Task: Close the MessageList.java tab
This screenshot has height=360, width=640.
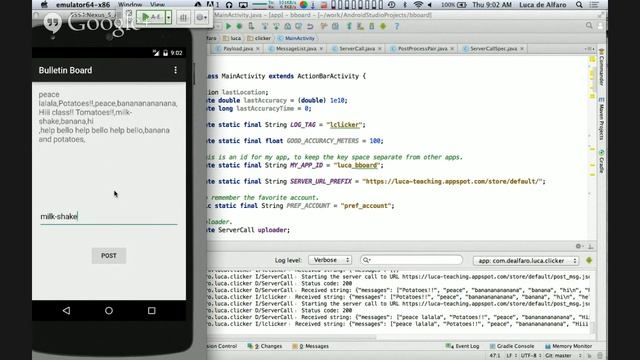Action: (x=321, y=49)
